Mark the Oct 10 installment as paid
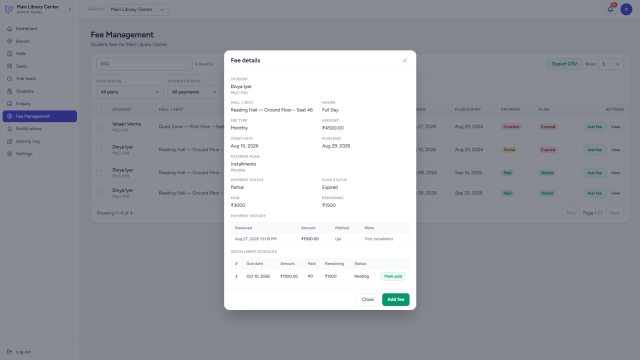The image size is (640, 360). (x=393, y=276)
